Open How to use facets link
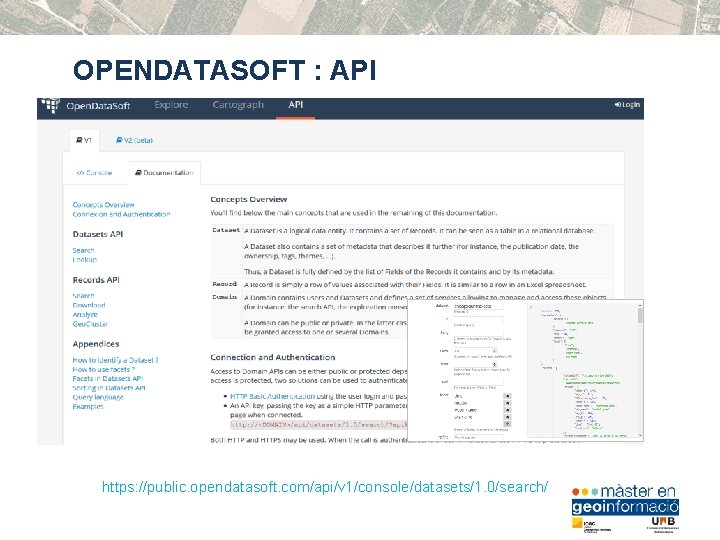The height and width of the screenshot is (540, 720). click(x=104, y=369)
